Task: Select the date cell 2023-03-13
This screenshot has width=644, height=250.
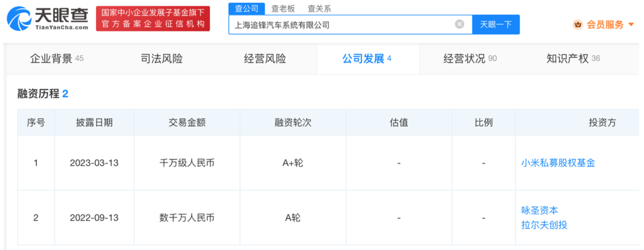Action: point(94,163)
